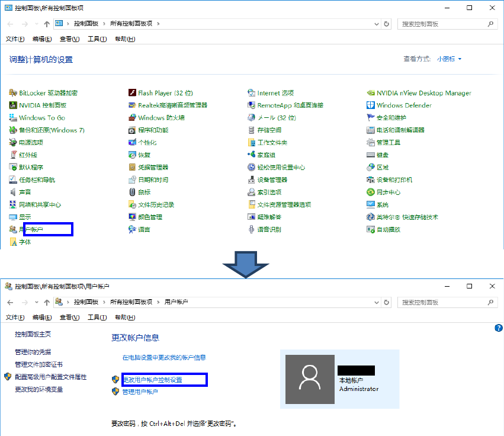The width and height of the screenshot is (504, 436).
Task: Click 控制面板 breadcrumb in top window
Action: point(86,24)
